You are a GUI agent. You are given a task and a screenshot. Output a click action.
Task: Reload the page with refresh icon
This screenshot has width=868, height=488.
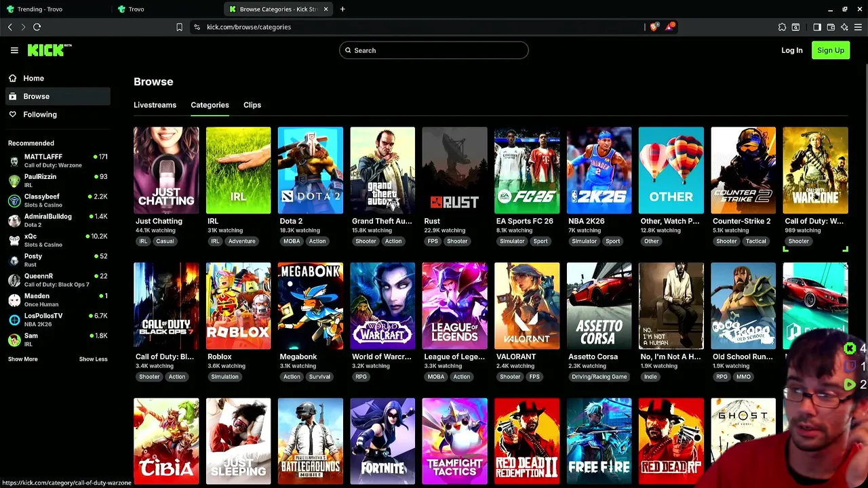click(x=37, y=27)
